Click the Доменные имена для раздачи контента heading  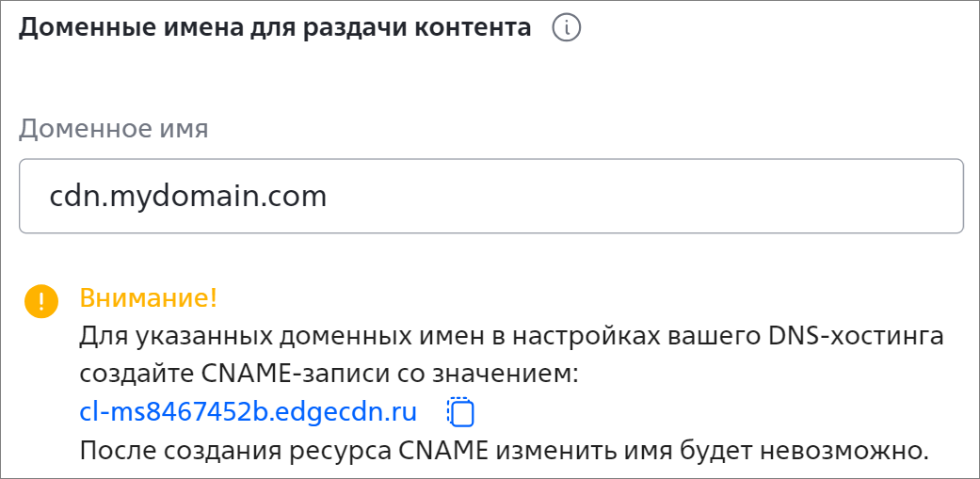274,29
